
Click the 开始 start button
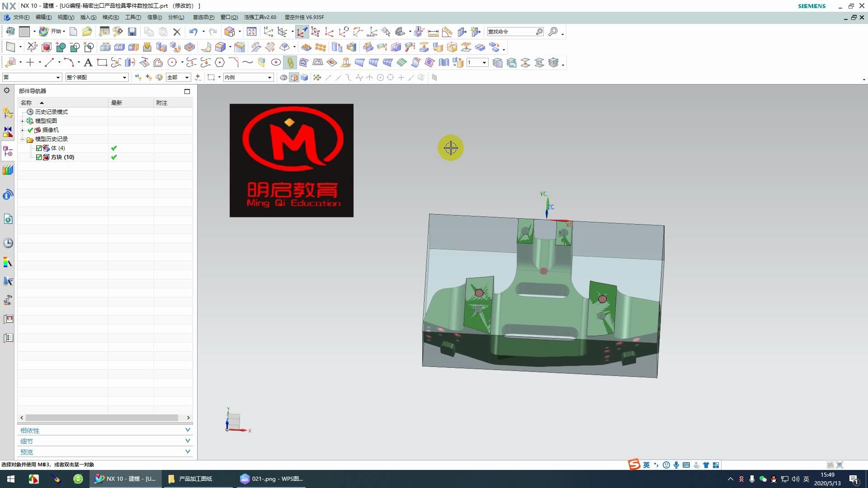coord(52,31)
